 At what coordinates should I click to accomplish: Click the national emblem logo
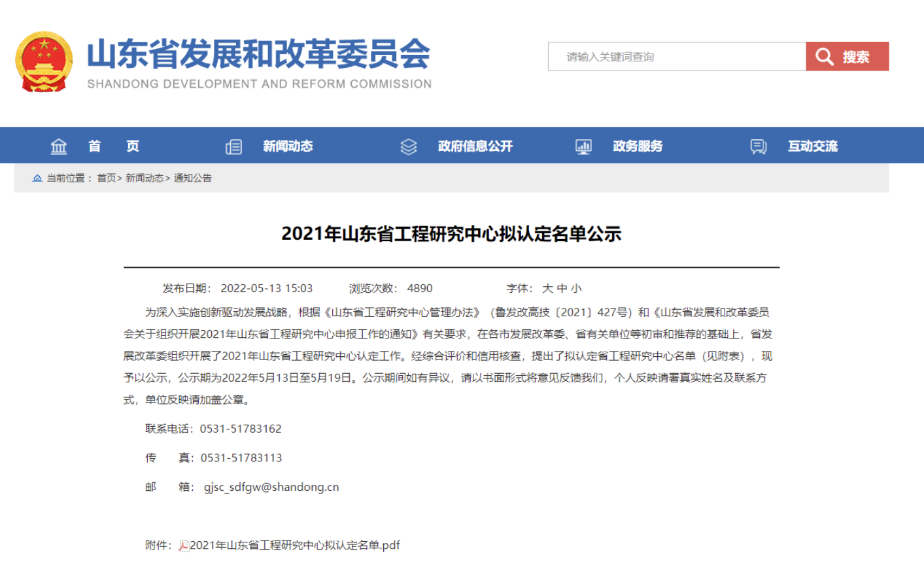coord(44,61)
